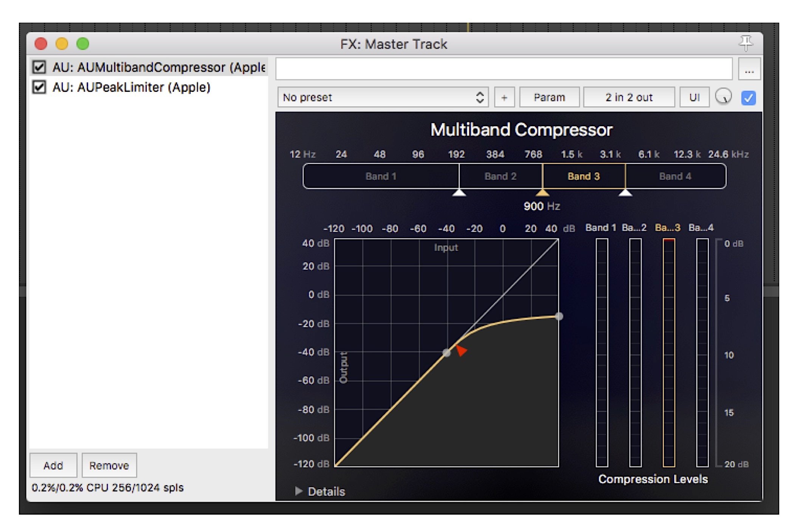Click the Param button

[x=549, y=97]
